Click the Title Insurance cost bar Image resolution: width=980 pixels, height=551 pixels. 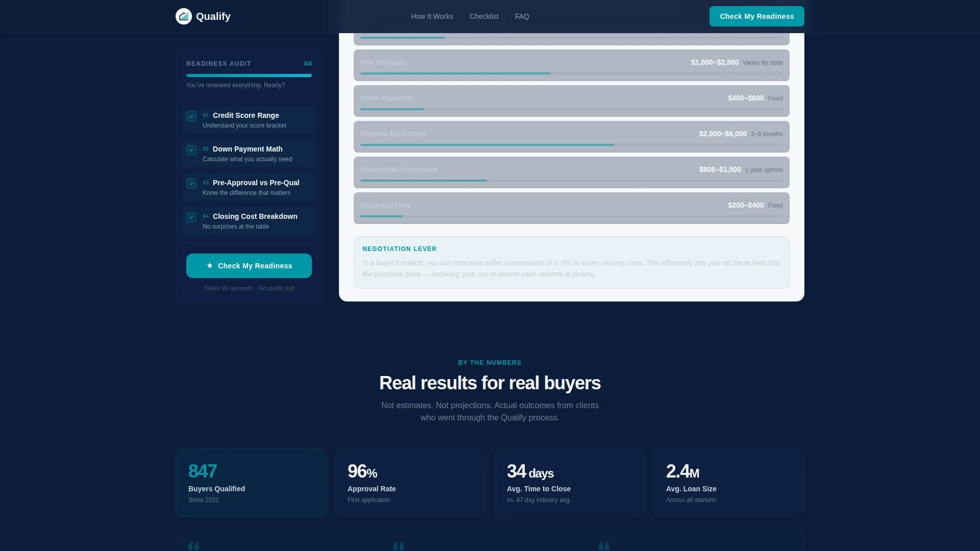click(571, 73)
